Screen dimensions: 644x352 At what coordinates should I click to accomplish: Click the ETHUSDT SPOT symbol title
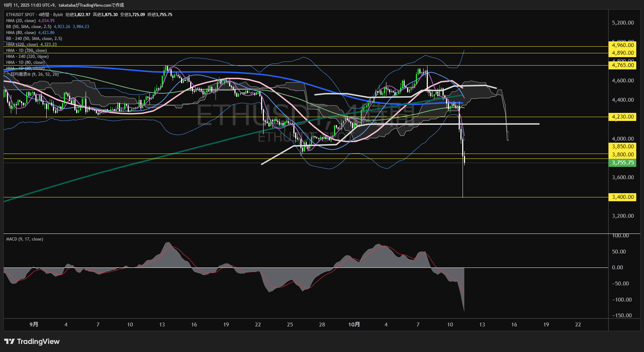coord(20,15)
